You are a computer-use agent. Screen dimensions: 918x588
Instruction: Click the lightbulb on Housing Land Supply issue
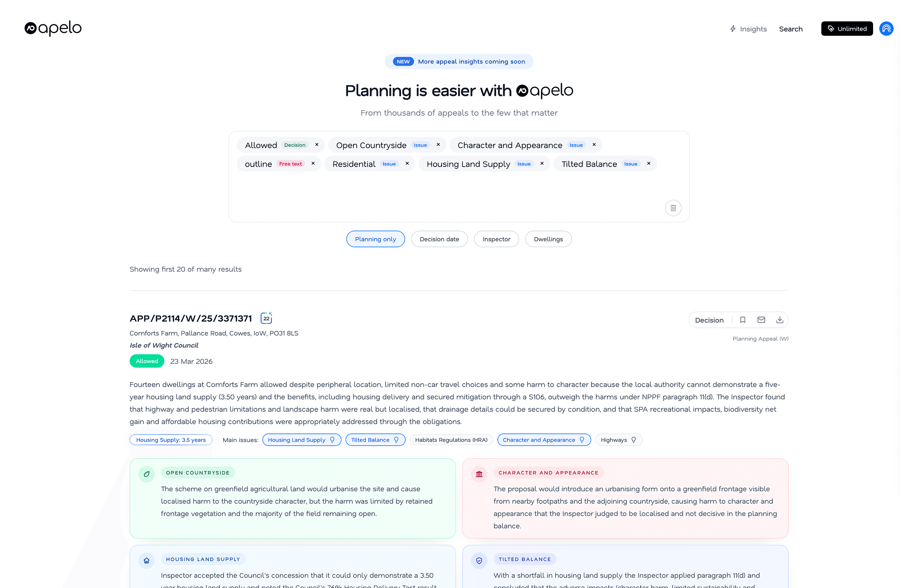tap(332, 440)
